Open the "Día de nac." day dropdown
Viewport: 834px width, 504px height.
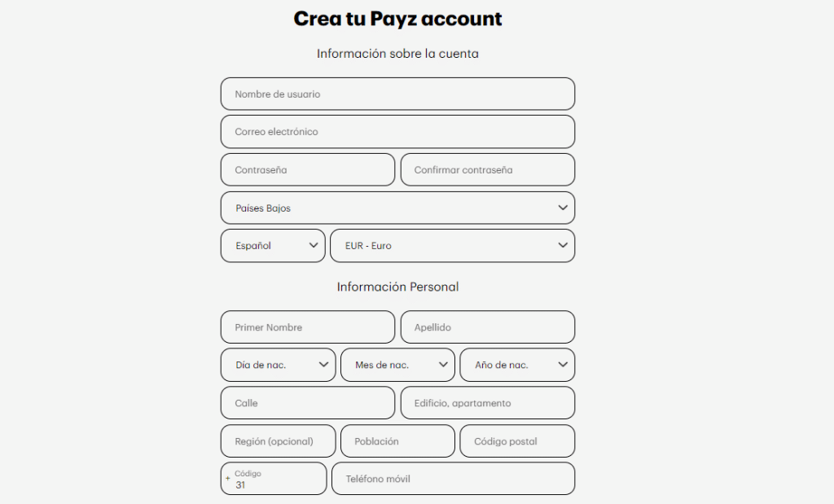pyautogui.click(x=278, y=365)
